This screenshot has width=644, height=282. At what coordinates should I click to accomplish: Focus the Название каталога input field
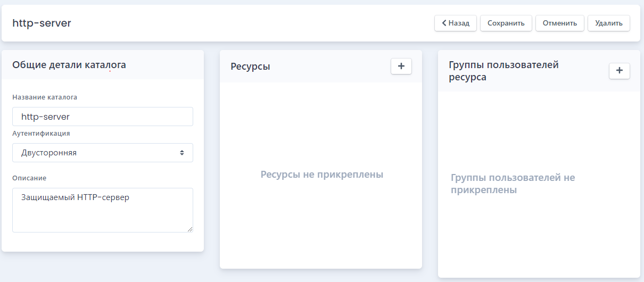point(103,117)
